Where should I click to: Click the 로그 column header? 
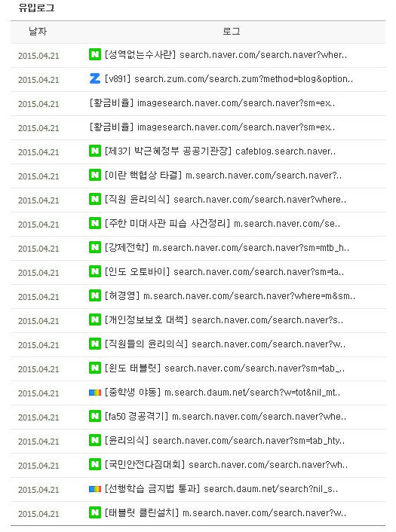click(232, 32)
